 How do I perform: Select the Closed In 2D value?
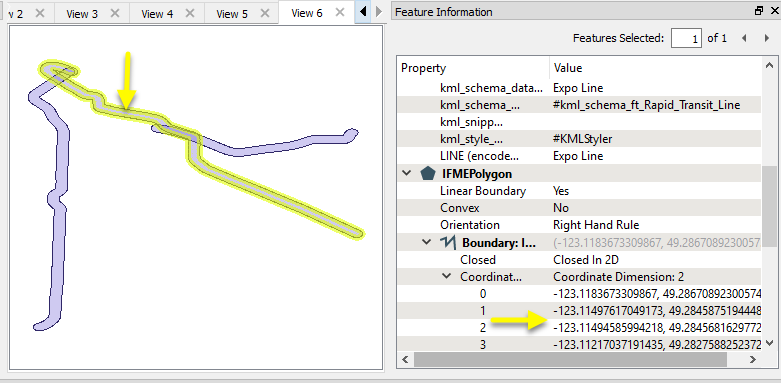tap(587, 259)
